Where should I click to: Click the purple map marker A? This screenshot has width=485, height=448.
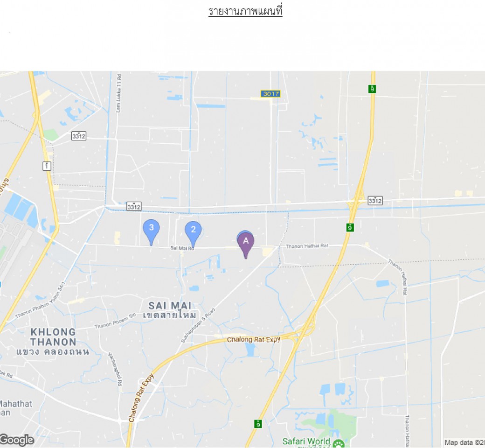tap(246, 245)
